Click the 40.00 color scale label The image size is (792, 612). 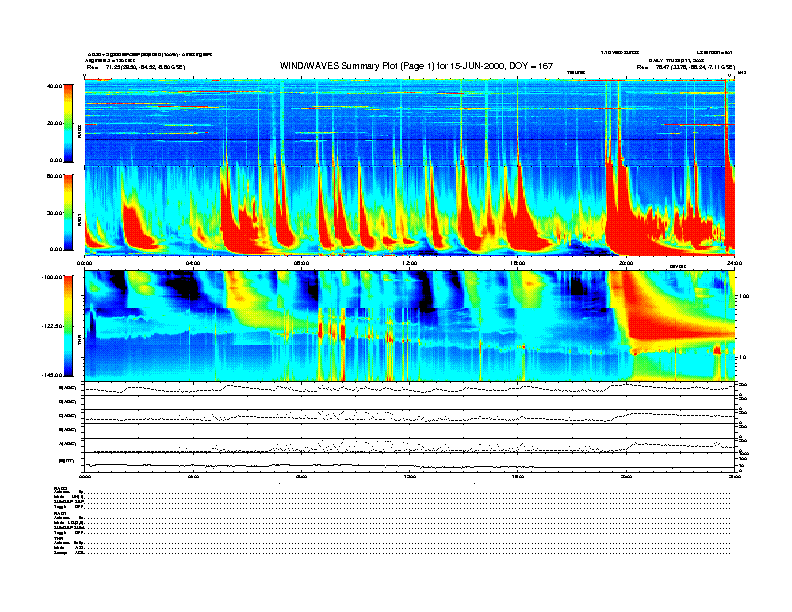tap(55, 86)
